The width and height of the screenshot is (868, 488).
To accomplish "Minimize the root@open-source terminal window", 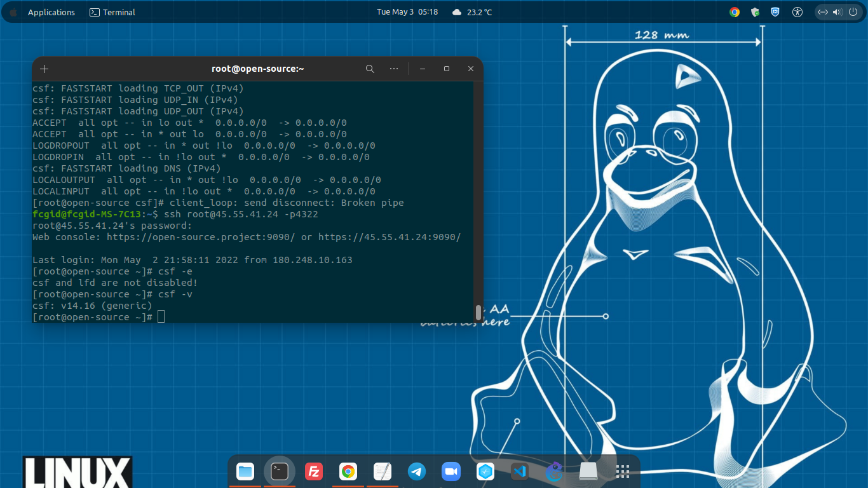I will [x=423, y=69].
